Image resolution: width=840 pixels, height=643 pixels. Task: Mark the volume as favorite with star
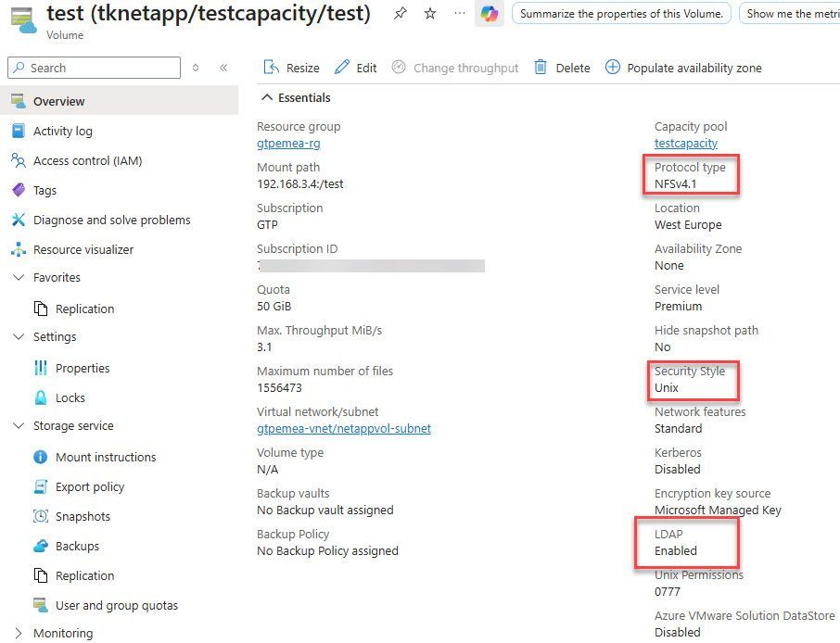[x=430, y=14]
